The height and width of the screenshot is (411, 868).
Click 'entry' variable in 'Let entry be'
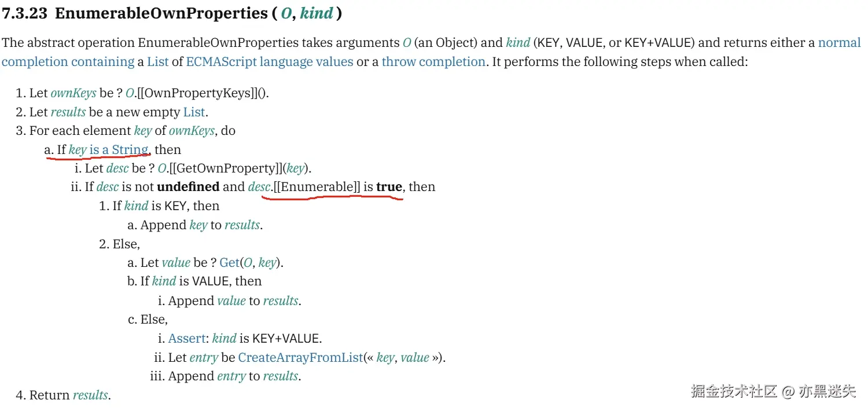click(202, 357)
